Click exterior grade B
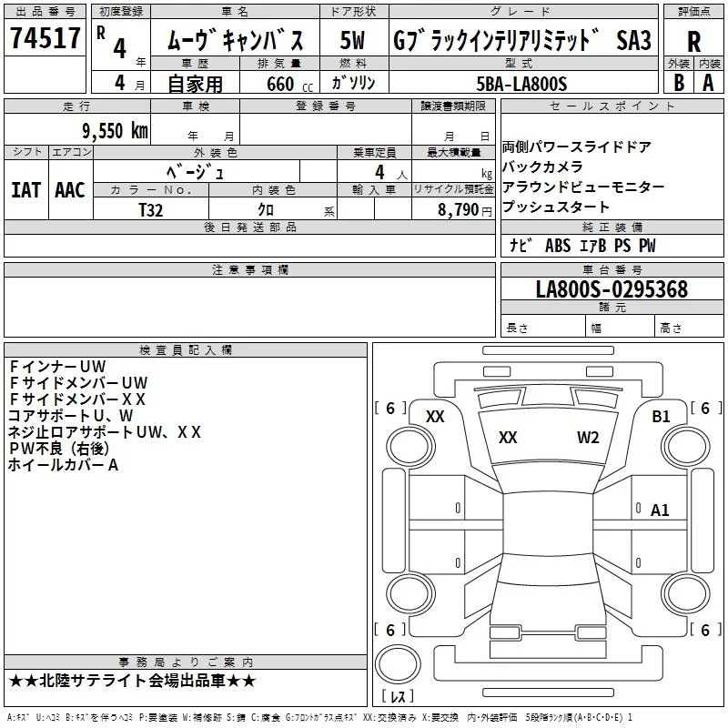 pos(679,83)
